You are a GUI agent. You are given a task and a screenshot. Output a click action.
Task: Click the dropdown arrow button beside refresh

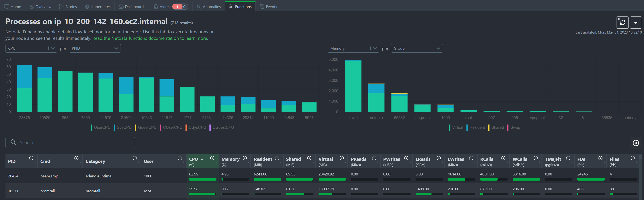636,23
